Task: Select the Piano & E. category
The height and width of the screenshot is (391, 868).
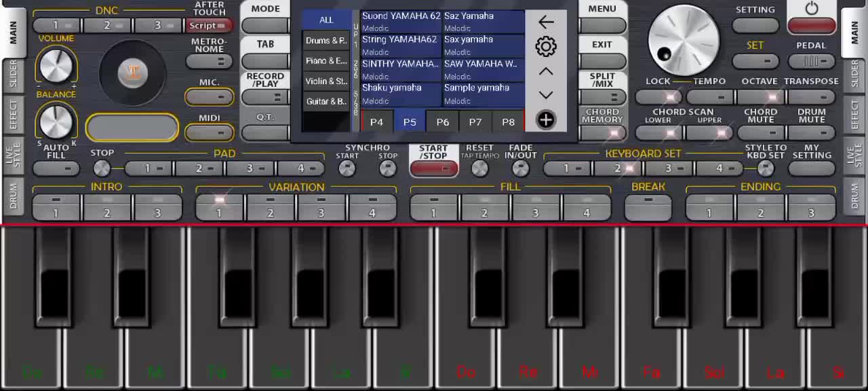Action: (x=326, y=61)
